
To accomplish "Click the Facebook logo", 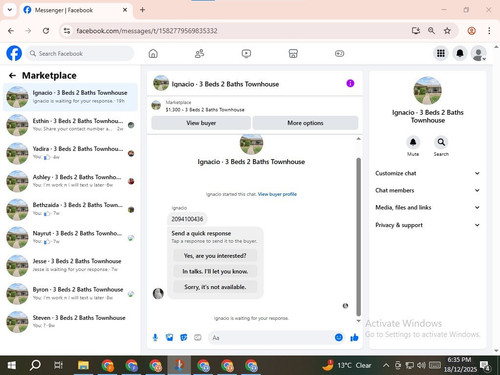I will (14, 53).
